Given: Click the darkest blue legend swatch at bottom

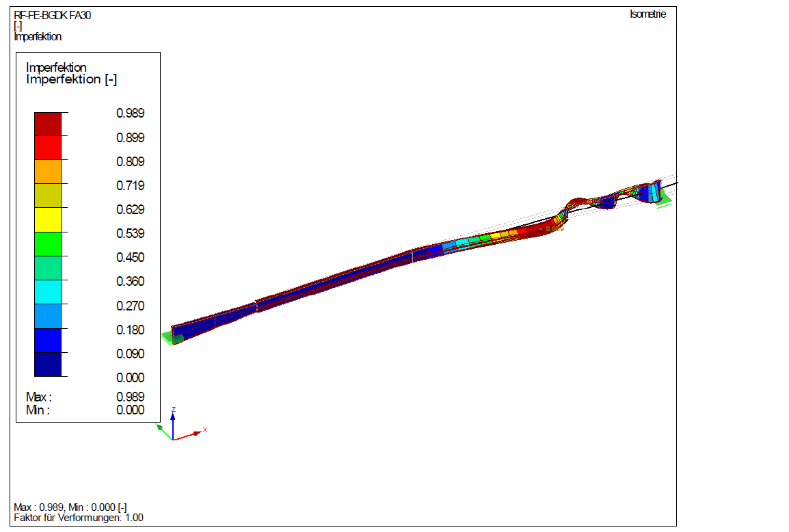Looking at the screenshot, I should tap(48, 364).
